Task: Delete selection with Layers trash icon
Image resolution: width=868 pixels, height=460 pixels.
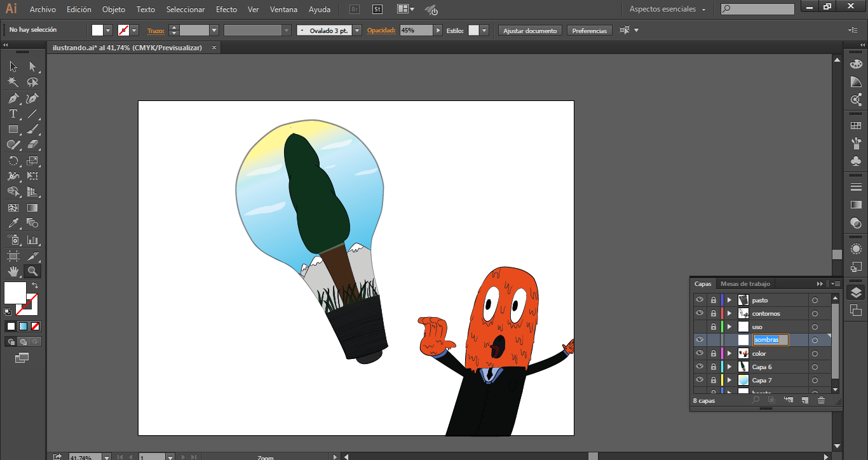Action: click(821, 400)
